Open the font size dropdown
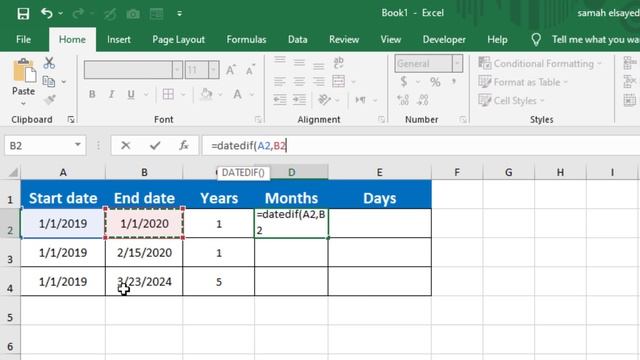 click(213, 70)
